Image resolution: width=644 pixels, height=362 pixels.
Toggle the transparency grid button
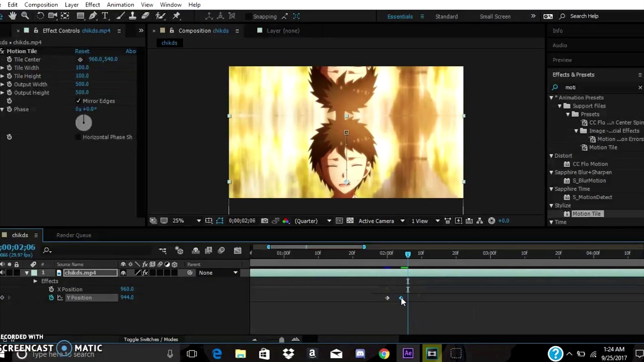pos(350,221)
